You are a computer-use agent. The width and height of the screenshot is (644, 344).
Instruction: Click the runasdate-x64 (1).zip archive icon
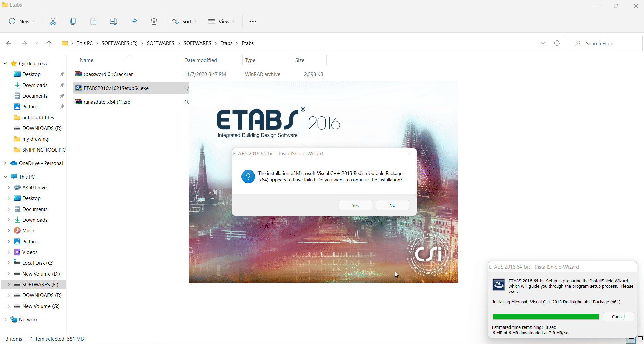(78, 102)
